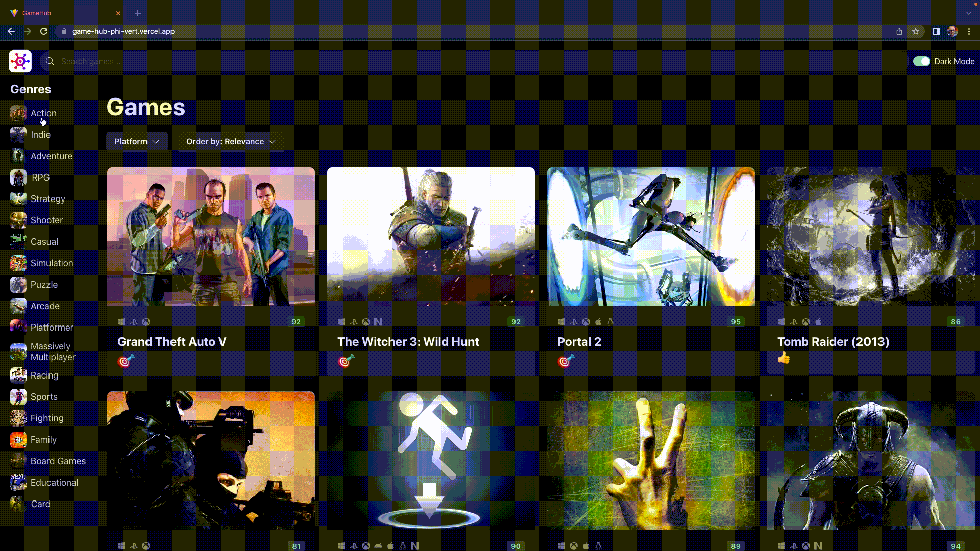
Task: Open a new browser tab
Action: [138, 13]
